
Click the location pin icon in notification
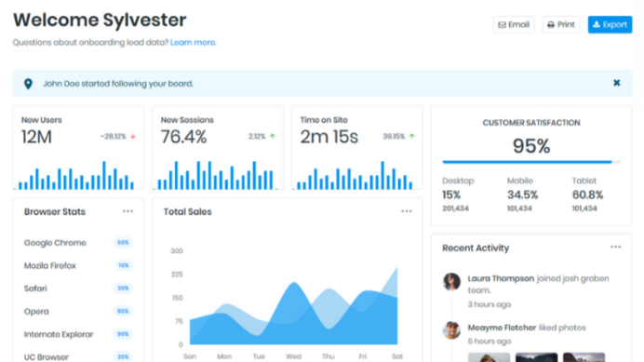[x=28, y=84]
